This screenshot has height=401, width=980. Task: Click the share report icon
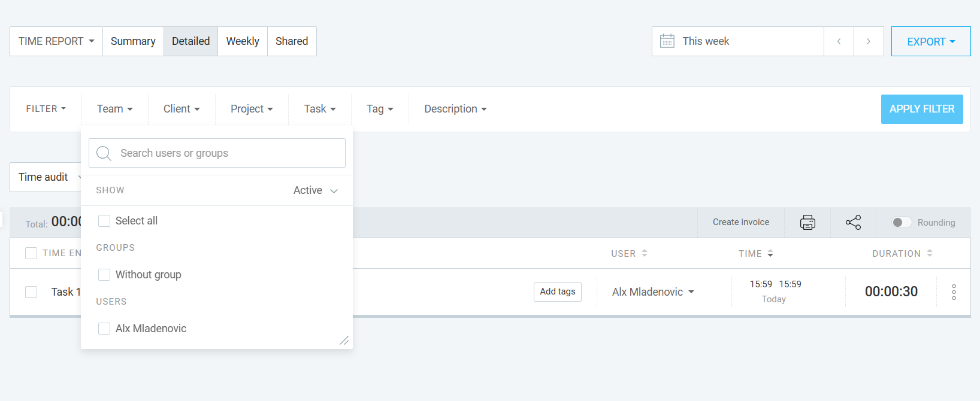click(x=853, y=222)
